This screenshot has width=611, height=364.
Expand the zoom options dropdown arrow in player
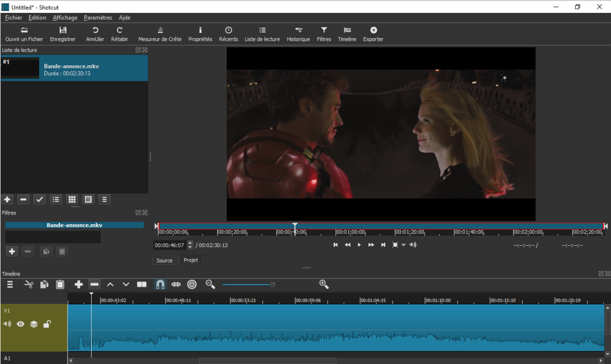[x=404, y=245]
